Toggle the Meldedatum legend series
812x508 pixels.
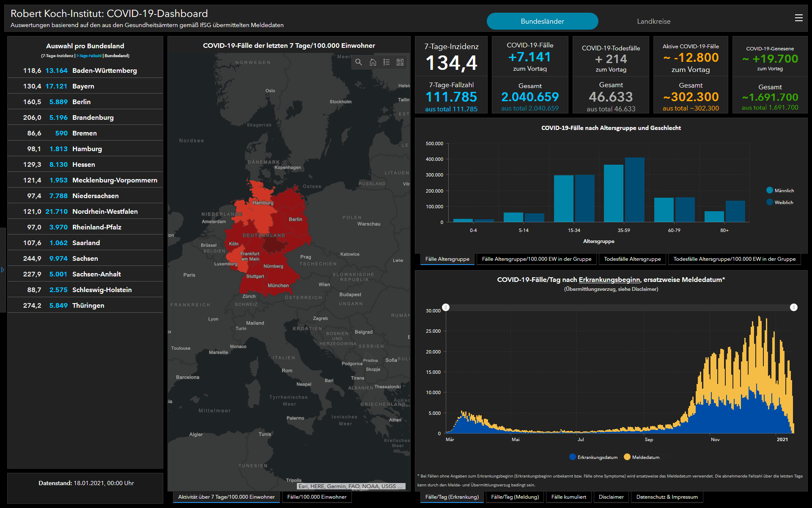pos(642,457)
